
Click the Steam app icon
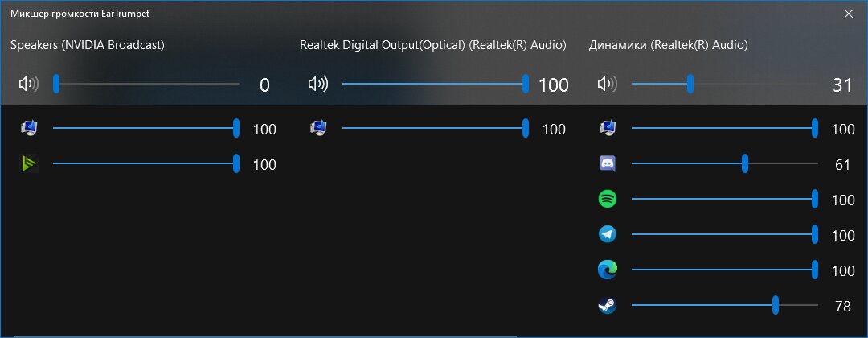tap(608, 305)
